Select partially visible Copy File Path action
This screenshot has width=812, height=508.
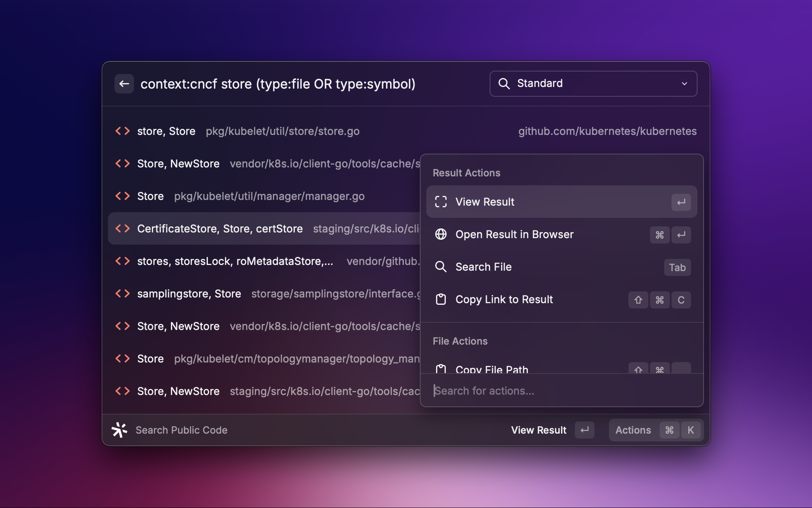(x=492, y=368)
